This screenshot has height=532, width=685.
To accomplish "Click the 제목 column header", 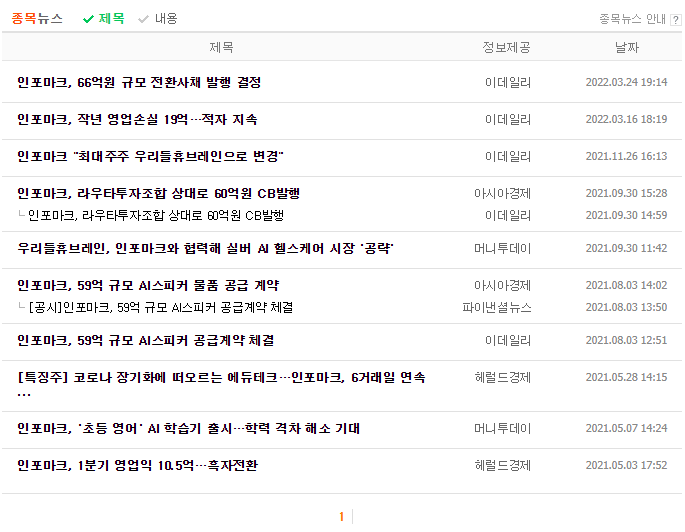I will coord(221,47).
